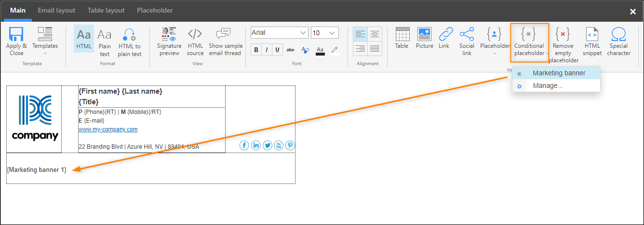This screenshot has width=644, height=225.
Task: Click the font color swatch button
Action: pyautogui.click(x=320, y=50)
